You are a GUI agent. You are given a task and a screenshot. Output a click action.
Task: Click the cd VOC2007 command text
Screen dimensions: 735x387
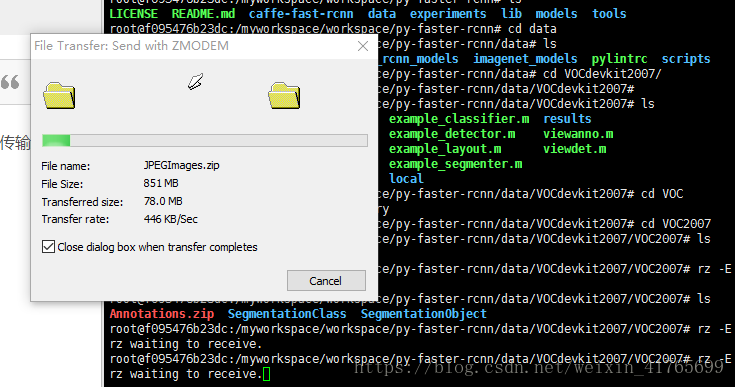point(676,223)
